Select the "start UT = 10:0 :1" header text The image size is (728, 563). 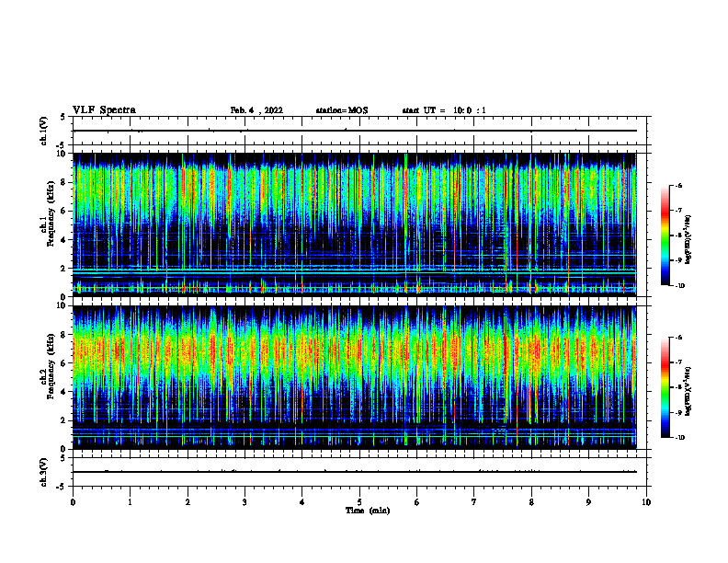444,110
